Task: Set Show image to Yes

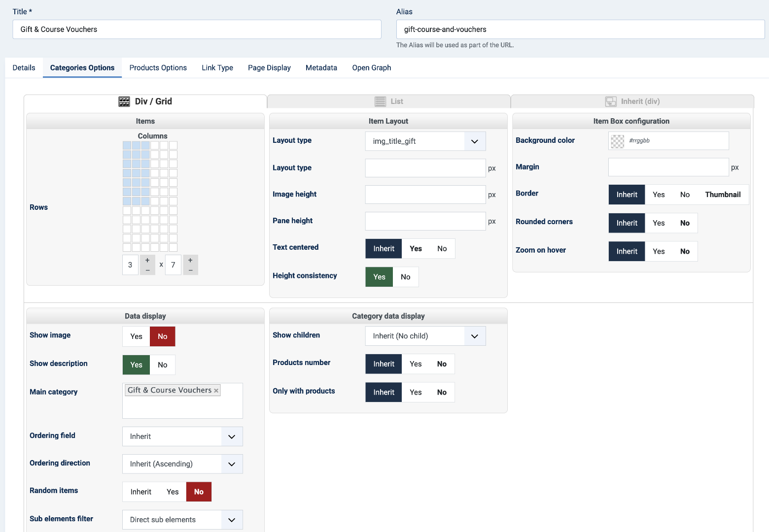Action: click(x=136, y=336)
